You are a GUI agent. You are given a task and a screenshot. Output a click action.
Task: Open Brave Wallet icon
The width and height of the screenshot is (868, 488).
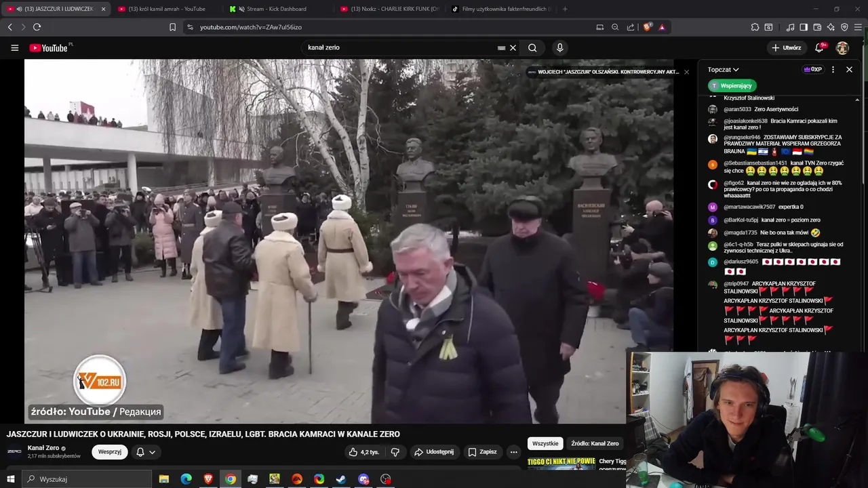coord(817,27)
